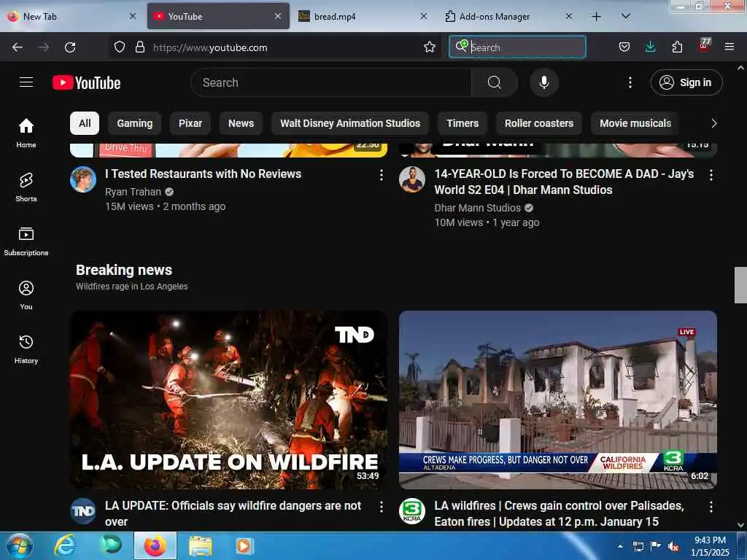Click Dhar Mann Studios channel avatar
Image resolution: width=747 pixels, height=560 pixels.
click(412, 179)
